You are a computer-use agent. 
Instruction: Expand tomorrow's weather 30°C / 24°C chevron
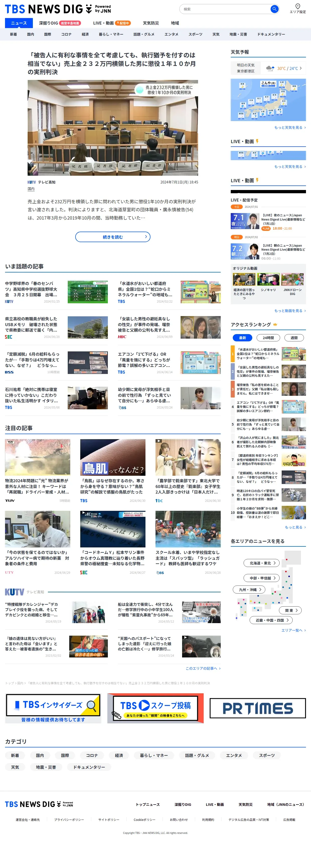click(300, 68)
